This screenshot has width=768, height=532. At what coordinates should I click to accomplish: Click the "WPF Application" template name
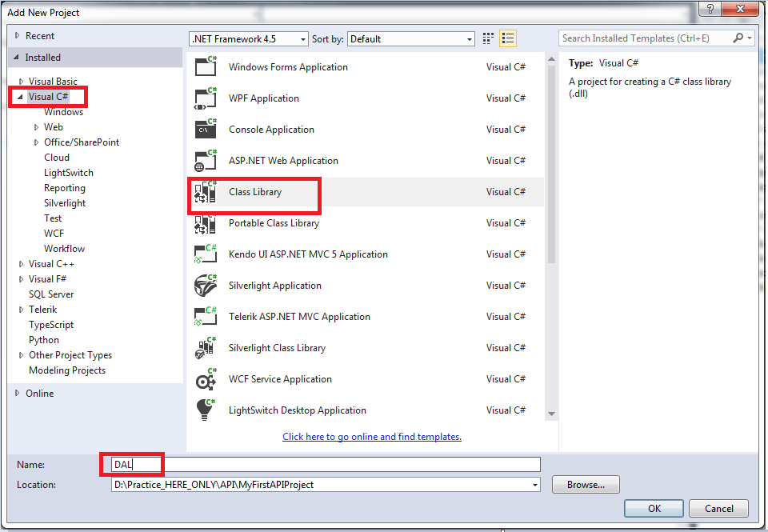[263, 98]
